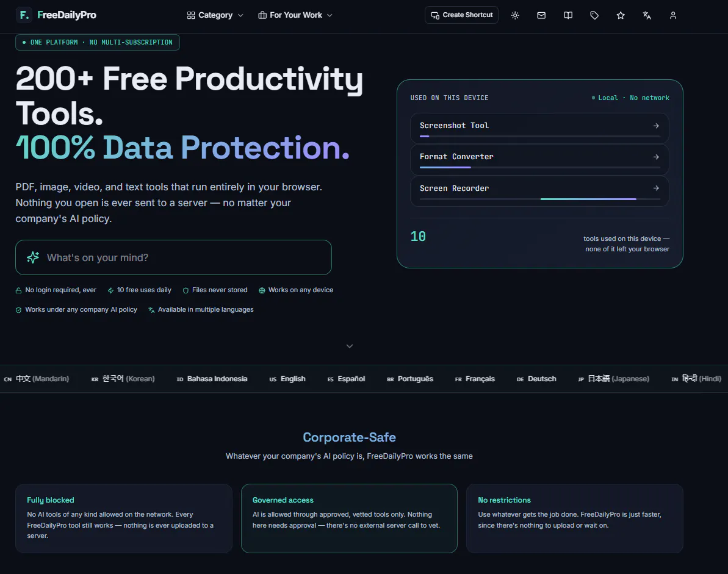Select 日本語 (Japanese) language

(613, 379)
